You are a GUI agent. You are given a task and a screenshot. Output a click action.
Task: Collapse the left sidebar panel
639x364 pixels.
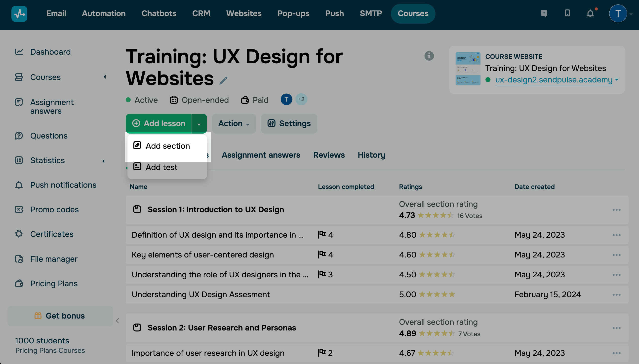(118, 321)
